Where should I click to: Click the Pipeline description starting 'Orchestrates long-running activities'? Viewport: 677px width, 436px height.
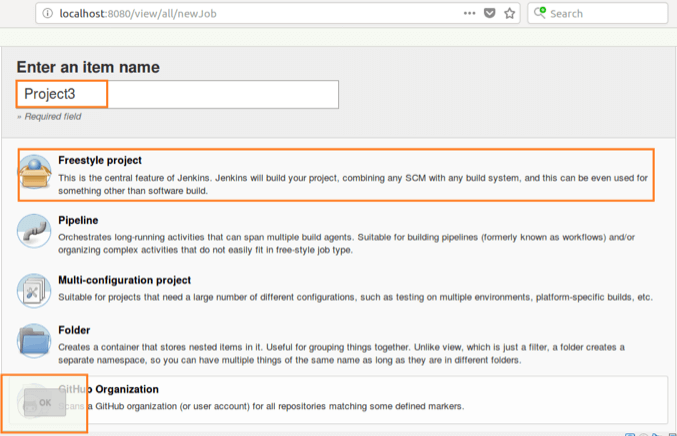[x=346, y=243]
